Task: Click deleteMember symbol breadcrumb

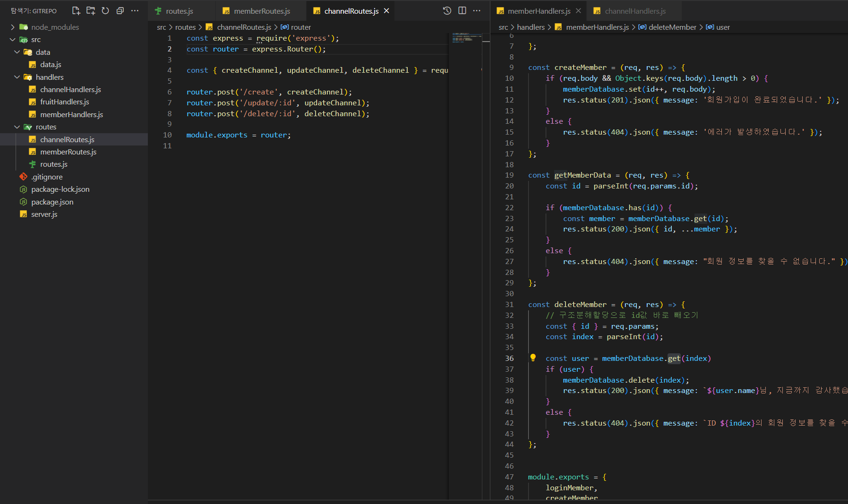Action: pyautogui.click(x=672, y=27)
